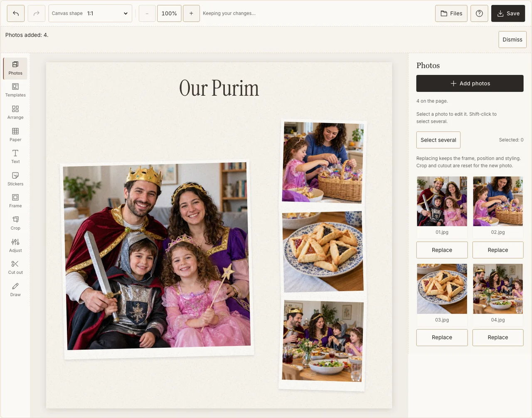532x418 pixels.
Task: Select the Text tool
Action: (15, 157)
